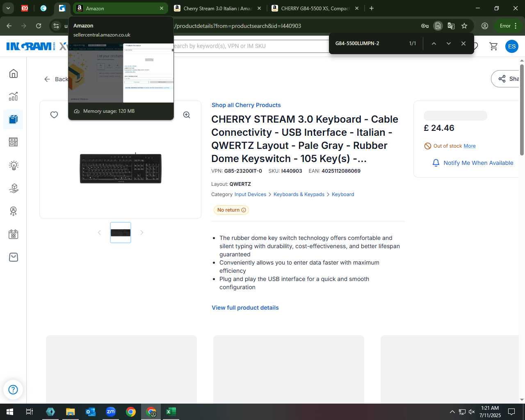This screenshot has width=525, height=420.
Task: Open the hand-holding-box services sidebar icon
Action: click(14, 188)
